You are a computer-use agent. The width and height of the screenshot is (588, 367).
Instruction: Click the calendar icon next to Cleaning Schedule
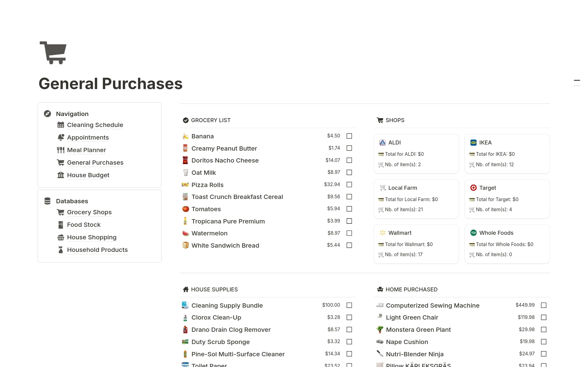pyautogui.click(x=61, y=125)
